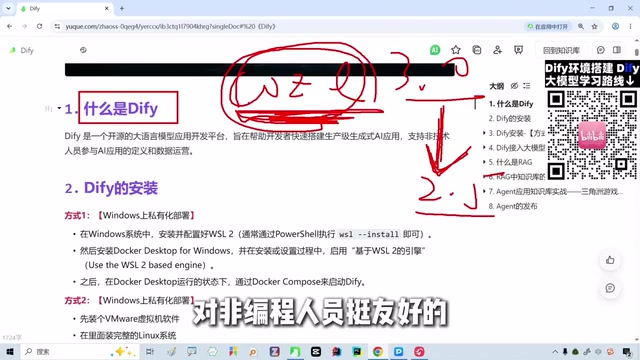Click the page vertical scrollbar thumb
This screenshot has width=640, height=360.
coord(637,53)
